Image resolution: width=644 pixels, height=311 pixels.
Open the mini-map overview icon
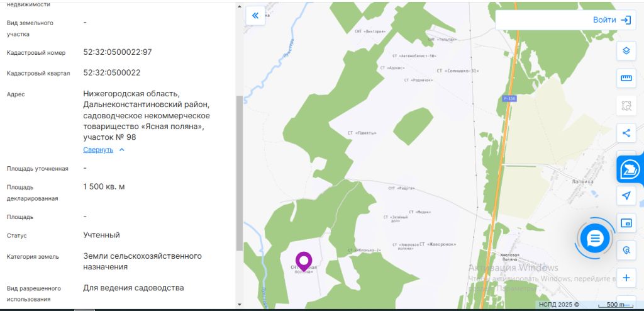coord(626,223)
